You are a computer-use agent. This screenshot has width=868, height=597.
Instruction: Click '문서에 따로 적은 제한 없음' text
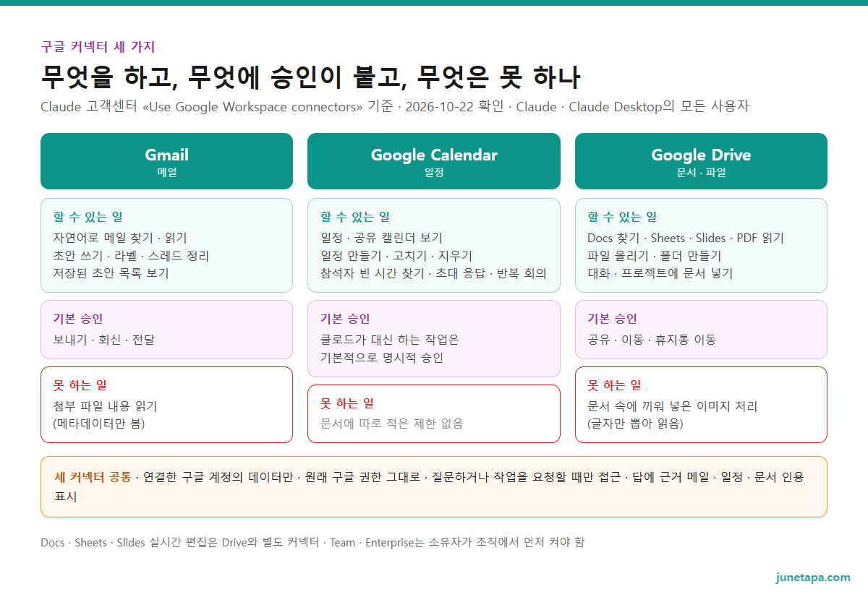(x=391, y=424)
